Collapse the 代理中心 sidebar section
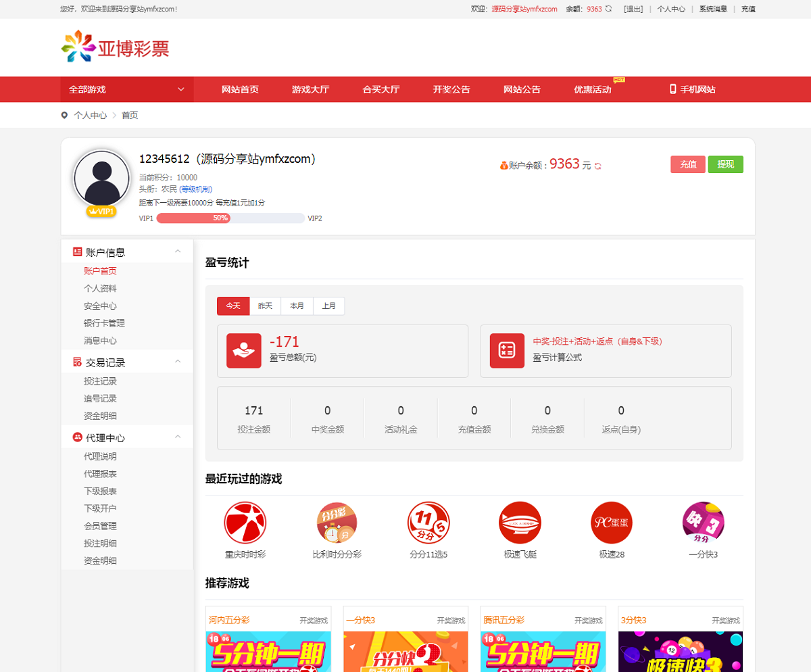This screenshot has width=811, height=672. click(x=178, y=437)
